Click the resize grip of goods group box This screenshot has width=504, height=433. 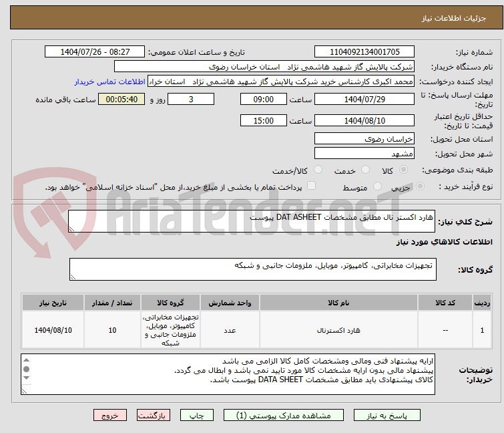pyautogui.click(x=73, y=277)
